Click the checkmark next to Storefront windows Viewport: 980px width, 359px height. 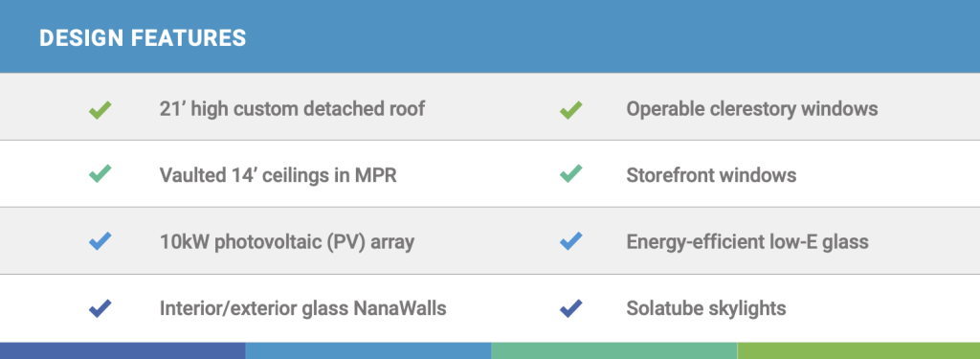pos(570,173)
